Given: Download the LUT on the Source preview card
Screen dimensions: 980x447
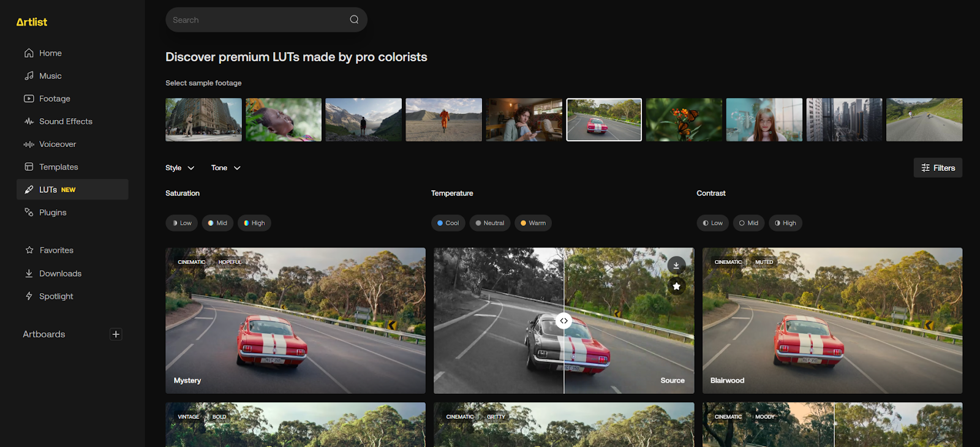Looking at the screenshot, I should coord(676,265).
